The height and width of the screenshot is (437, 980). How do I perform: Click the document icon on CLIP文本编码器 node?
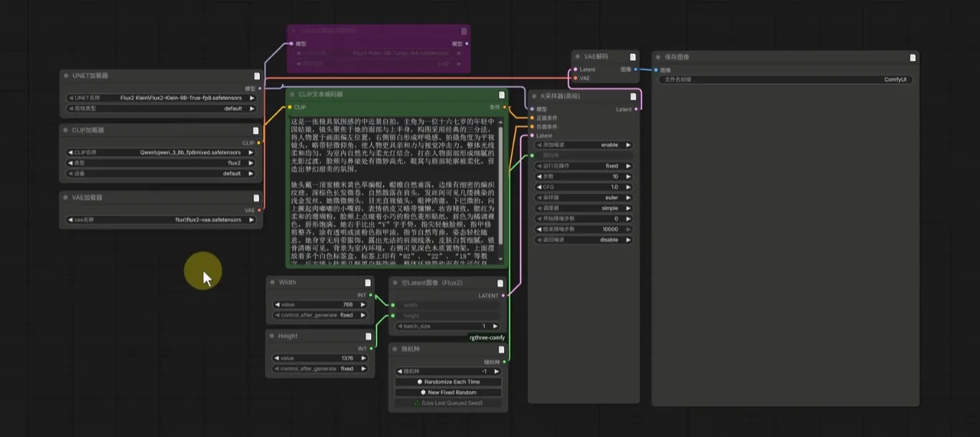502,94
